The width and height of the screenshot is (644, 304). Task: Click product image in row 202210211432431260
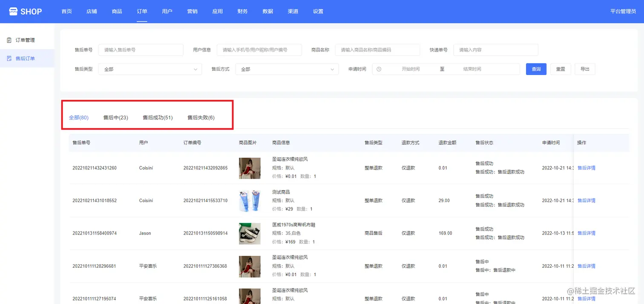pos(250,168)
